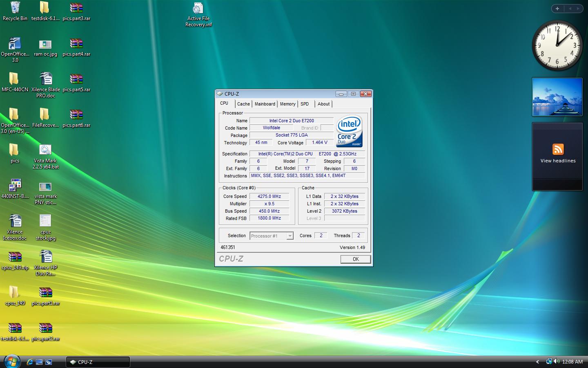Select pics.part6.rar archive icon

[76, 118]
